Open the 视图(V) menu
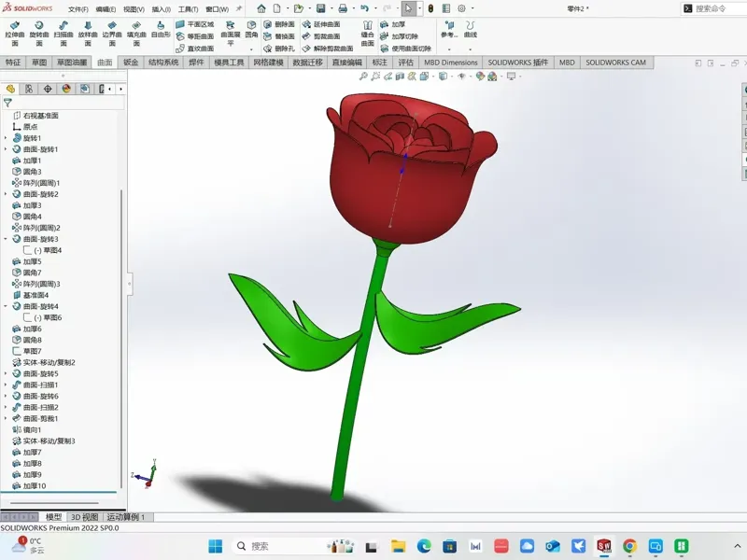This screenshot has height=560, width=747. point(134,9)
